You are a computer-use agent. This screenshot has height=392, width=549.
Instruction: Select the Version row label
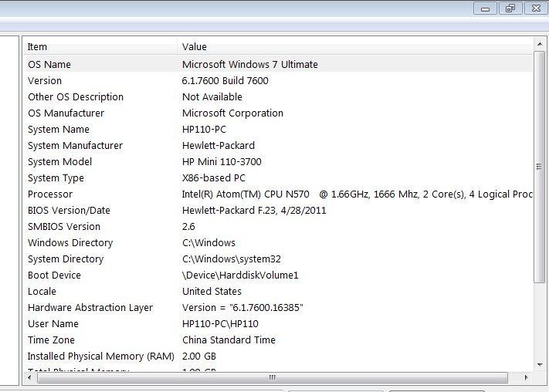(x=45, y=80)
